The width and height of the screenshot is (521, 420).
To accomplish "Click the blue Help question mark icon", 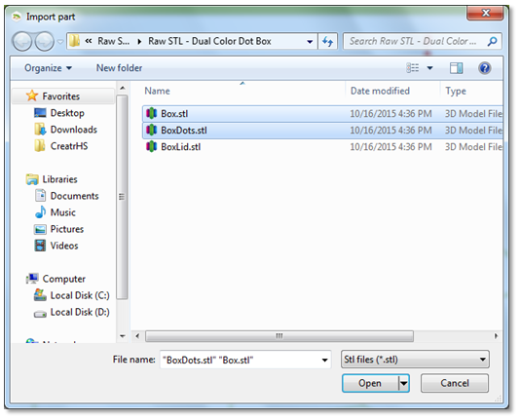I will click(485, 68).
